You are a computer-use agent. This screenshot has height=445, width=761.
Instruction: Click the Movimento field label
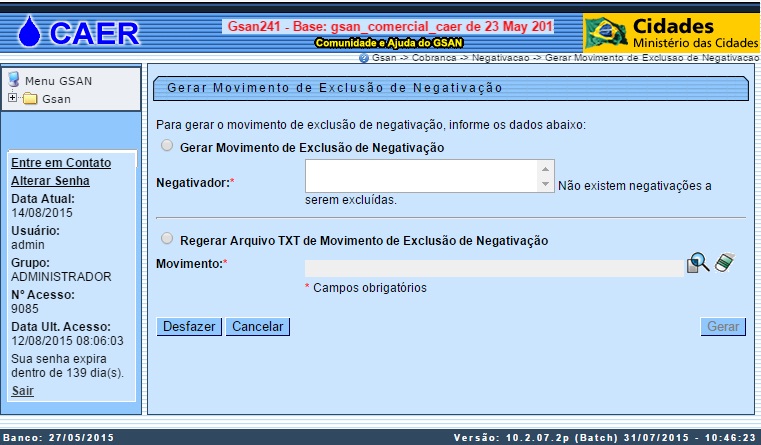point(189,264)
